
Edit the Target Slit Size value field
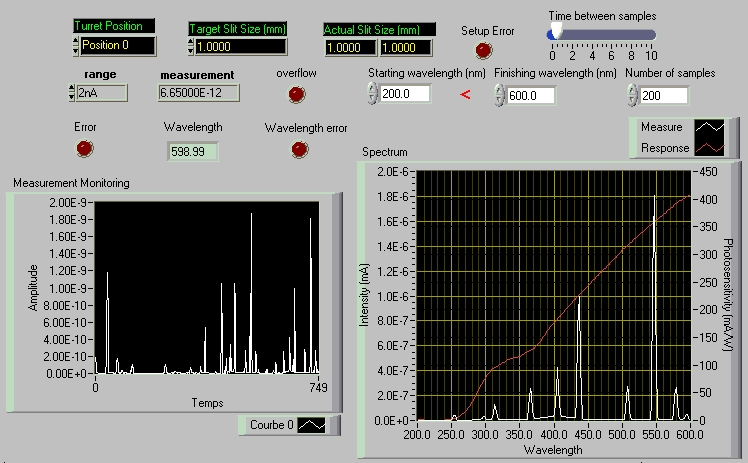click(241, 47)
